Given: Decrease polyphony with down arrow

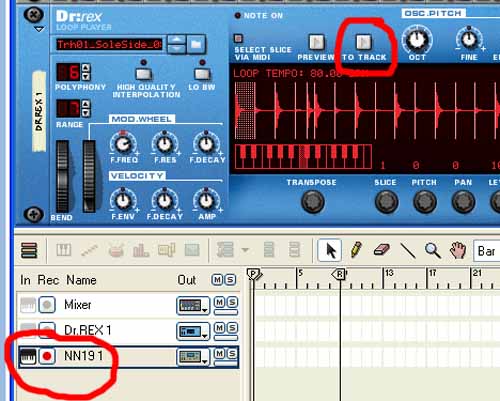Looking at the screenshot, I should point(86,76).
